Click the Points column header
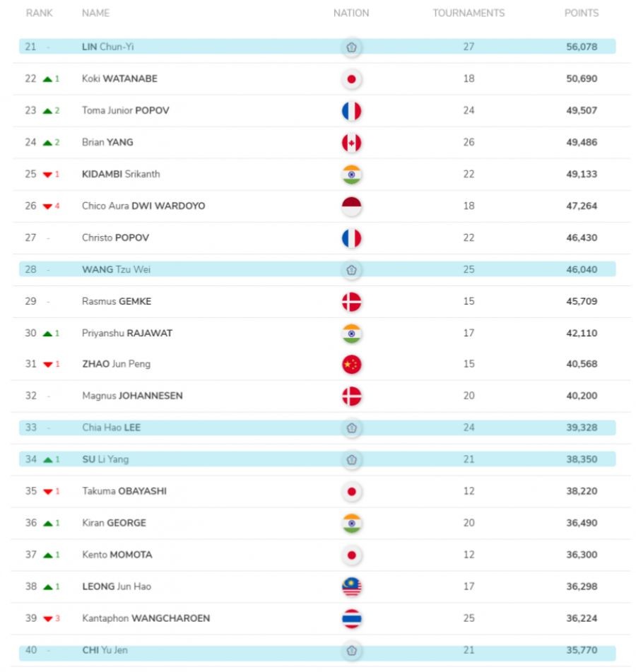 581,13
